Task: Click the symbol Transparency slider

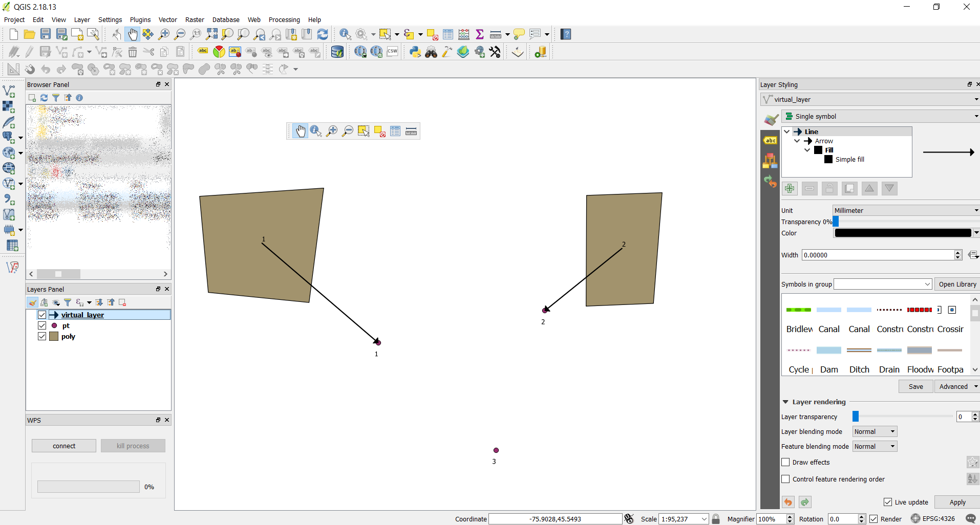Action: coord(906,222)
